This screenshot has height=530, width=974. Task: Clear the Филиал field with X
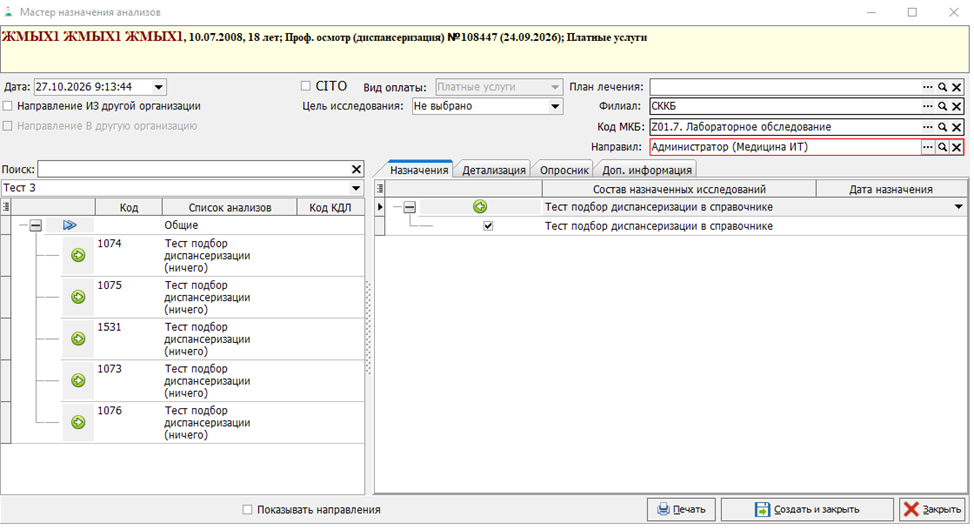(x=957, y=106)
